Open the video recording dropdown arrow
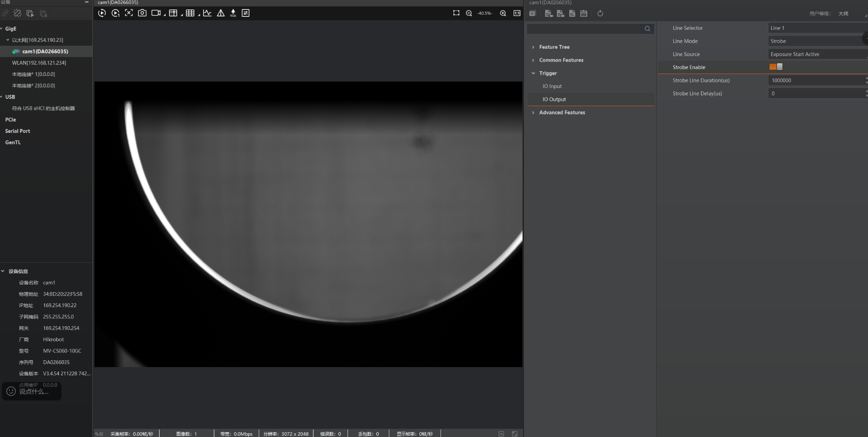Viewport: 868px width, 437px height. (165, 15)
